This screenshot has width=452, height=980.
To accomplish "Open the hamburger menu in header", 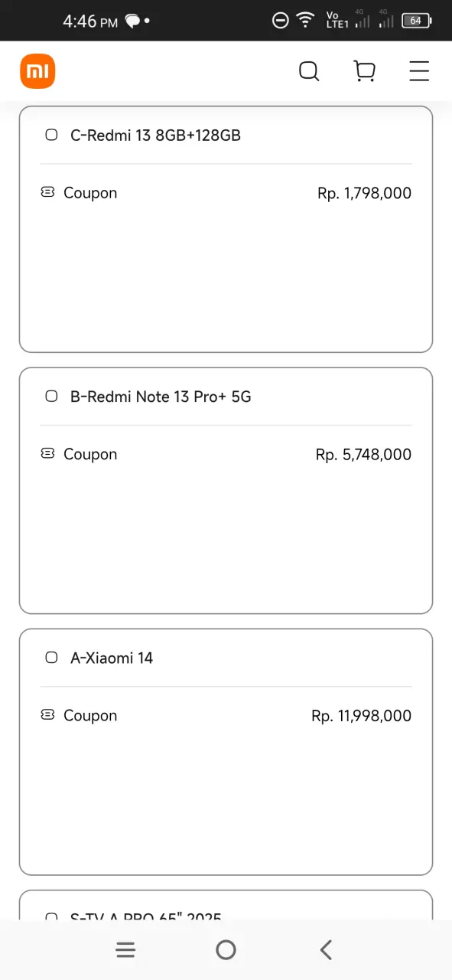I will 419,71.
